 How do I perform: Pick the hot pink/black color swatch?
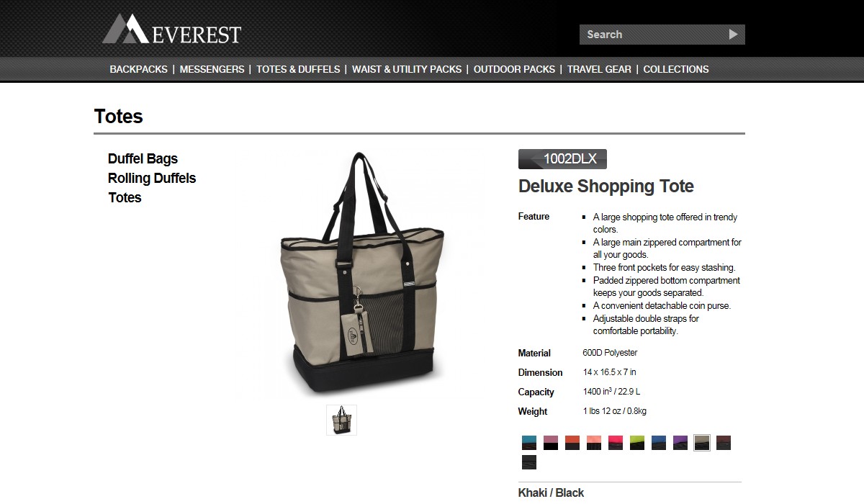(616, 443)
